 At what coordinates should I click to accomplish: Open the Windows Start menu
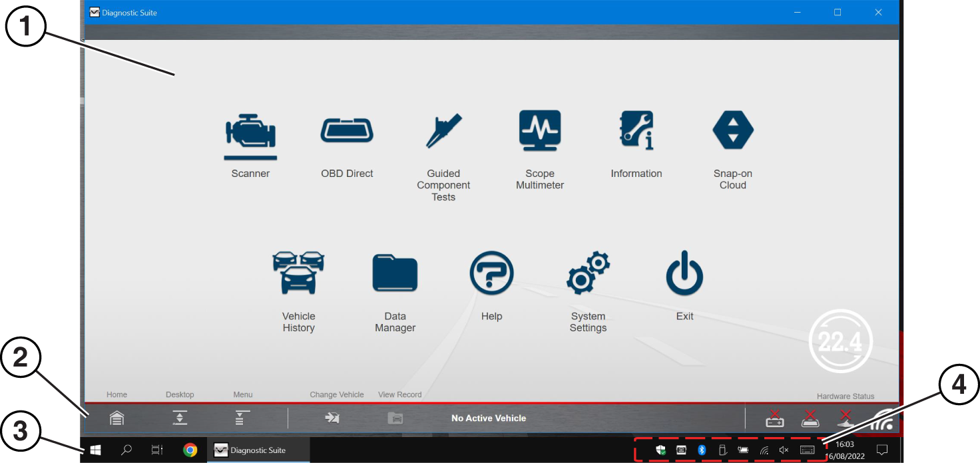click(x=95, y=450)
